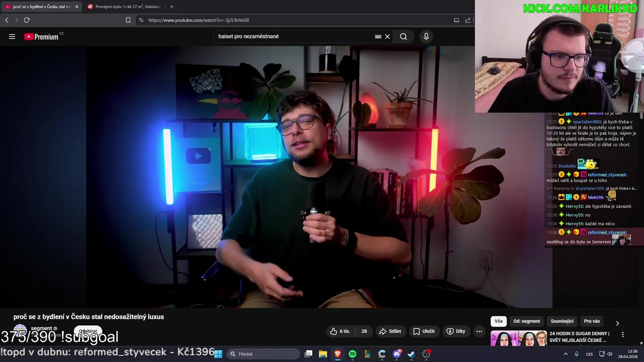Subscribe with the Odebírat button

88,331
